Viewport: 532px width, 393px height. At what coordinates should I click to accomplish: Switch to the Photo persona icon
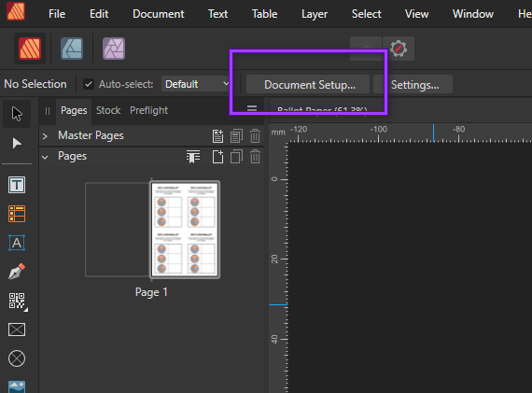point(114,49)
